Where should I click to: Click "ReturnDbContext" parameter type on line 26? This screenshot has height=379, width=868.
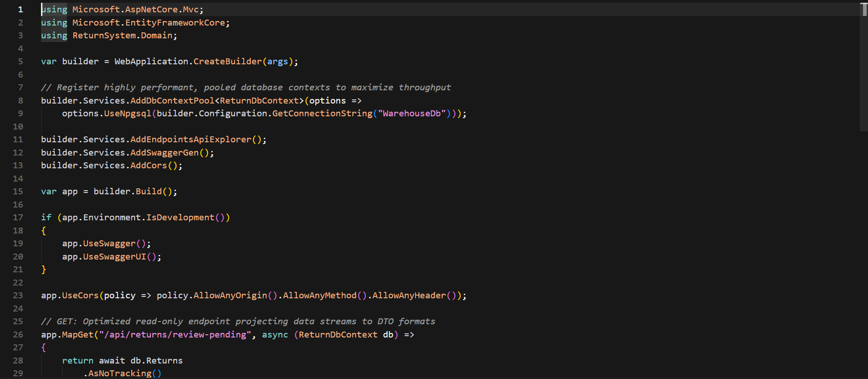tap(339, 335)
